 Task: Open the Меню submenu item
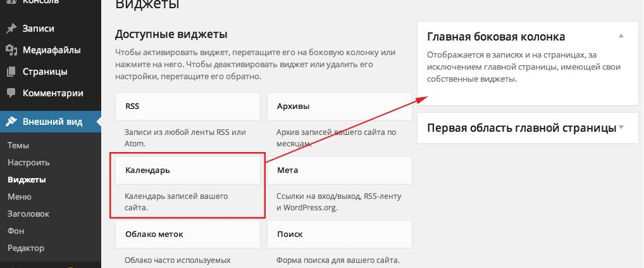[x=20, y=197]
